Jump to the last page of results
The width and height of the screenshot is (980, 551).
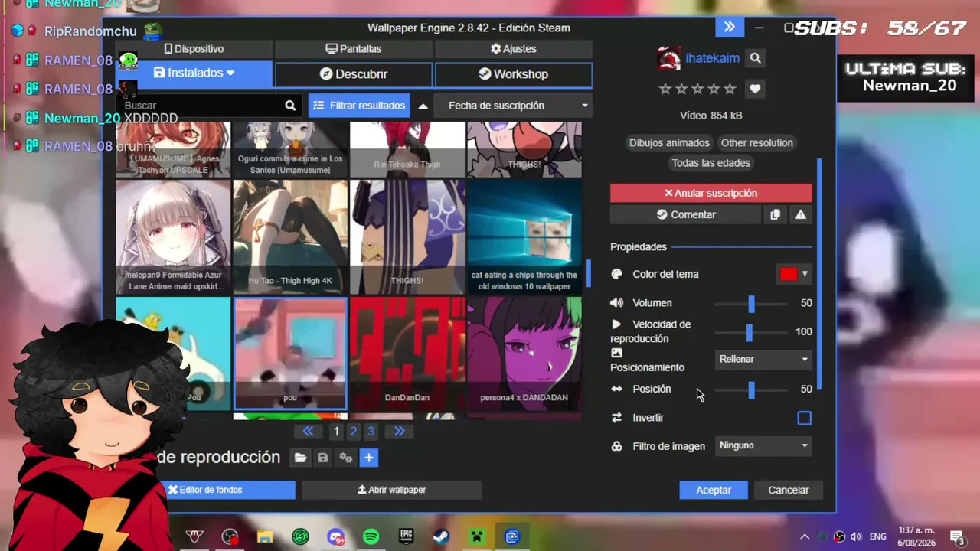pos(399,432)
